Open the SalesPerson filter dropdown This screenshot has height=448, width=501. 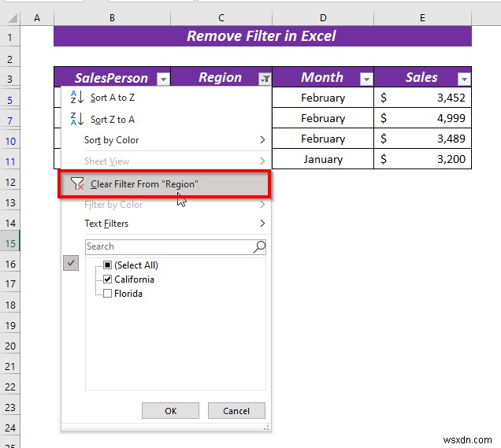(163, 79)
